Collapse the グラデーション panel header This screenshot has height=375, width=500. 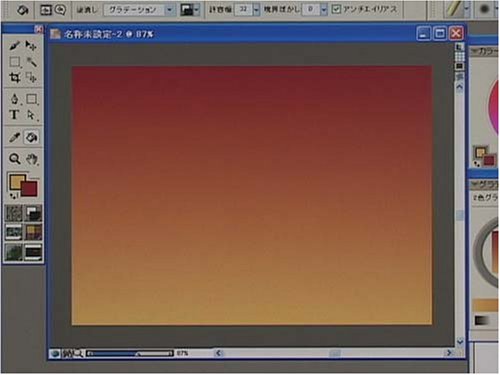[484, 184]
